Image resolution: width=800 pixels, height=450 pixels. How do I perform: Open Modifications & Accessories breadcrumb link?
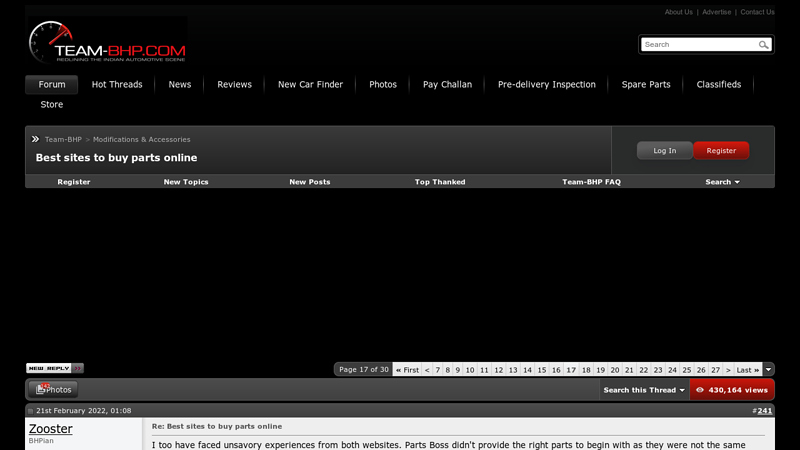(x=141, y=140)
